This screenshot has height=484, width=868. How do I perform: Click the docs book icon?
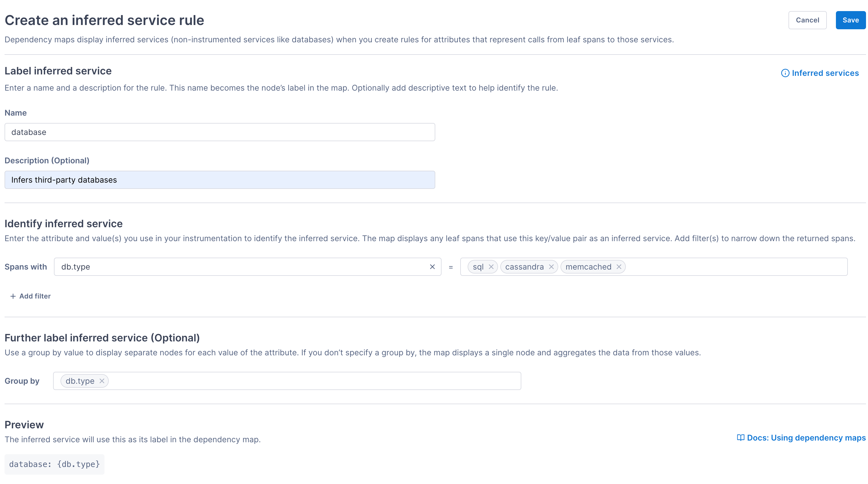[740, 437]
